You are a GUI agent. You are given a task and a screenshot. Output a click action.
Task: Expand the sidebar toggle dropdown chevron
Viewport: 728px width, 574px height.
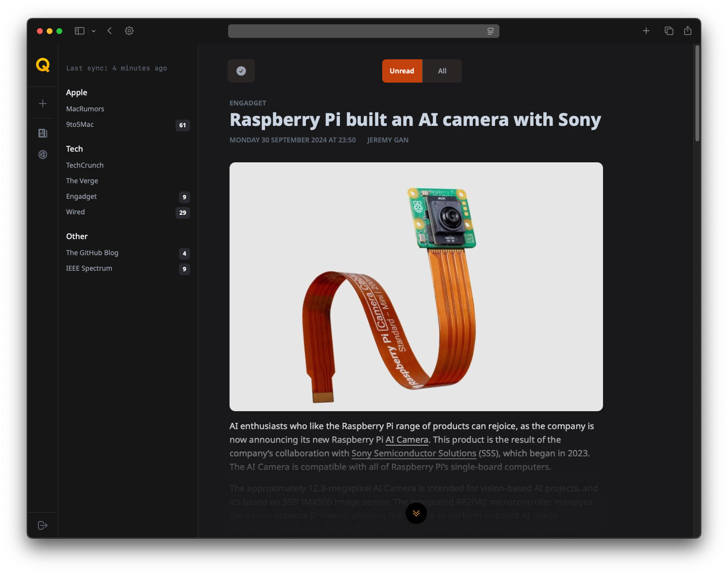(93, 31)
